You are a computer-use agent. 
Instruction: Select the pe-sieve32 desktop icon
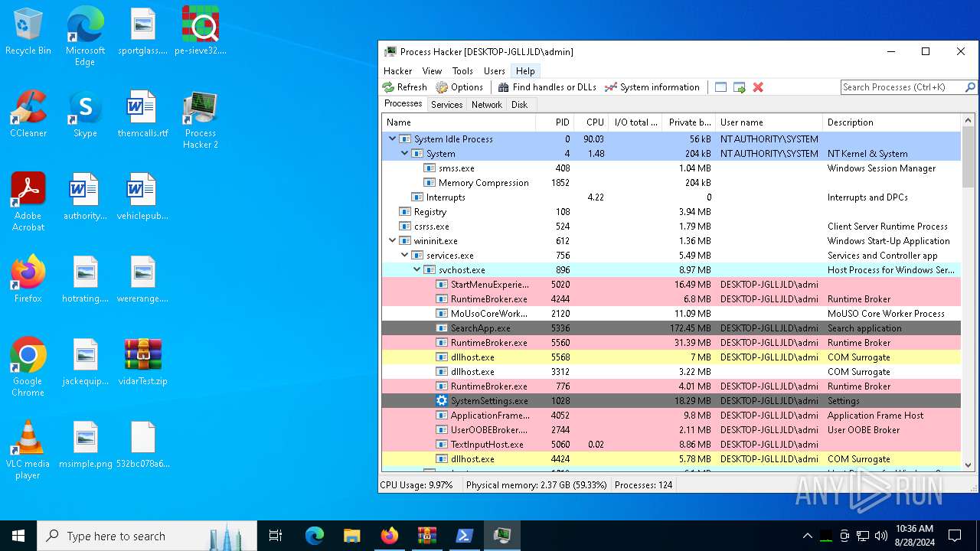pyautogui.click(x=201, y=31)
